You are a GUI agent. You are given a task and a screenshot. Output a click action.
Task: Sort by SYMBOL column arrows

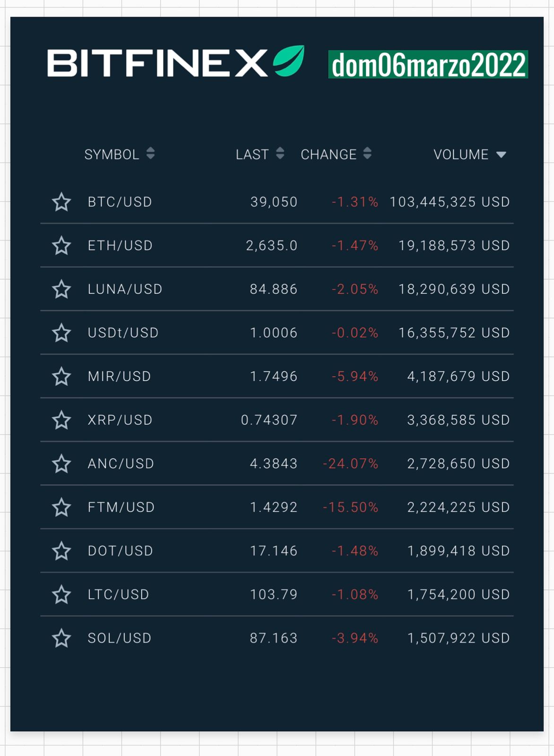150,154
